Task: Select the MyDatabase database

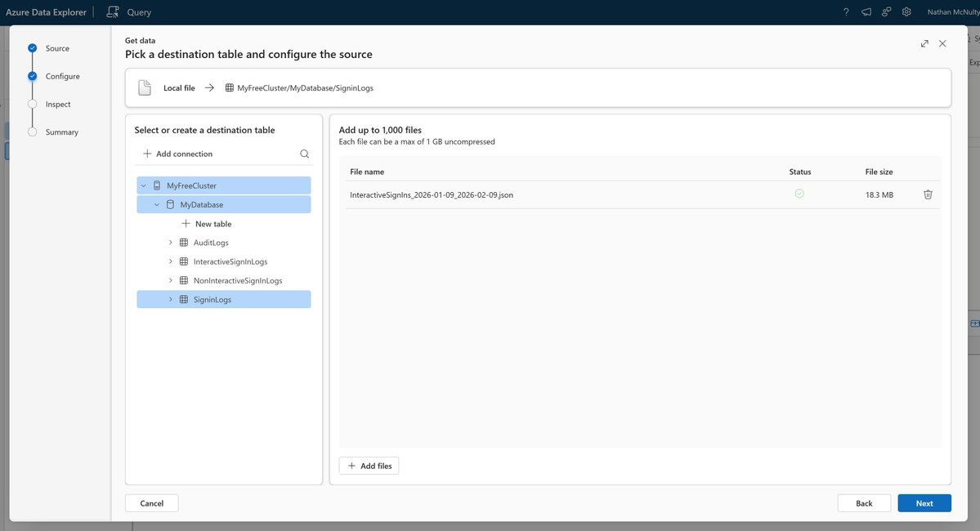Action: pos(224,204)
